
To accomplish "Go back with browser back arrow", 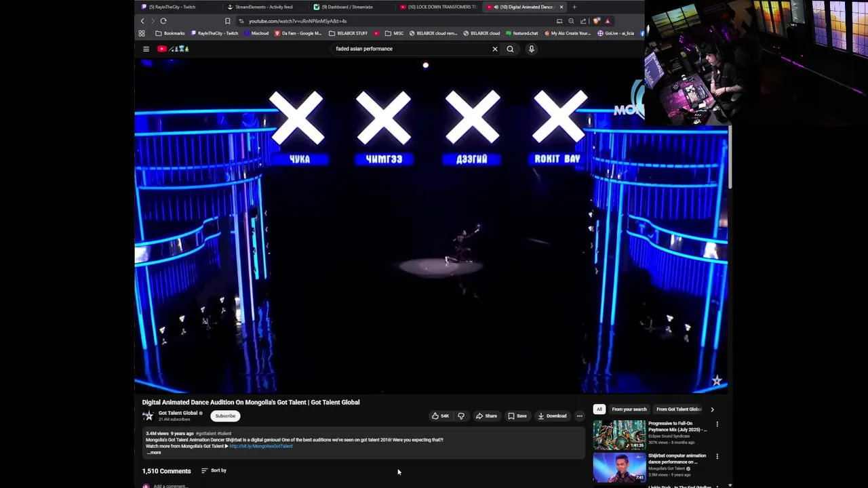I will [x=142, y=21].
